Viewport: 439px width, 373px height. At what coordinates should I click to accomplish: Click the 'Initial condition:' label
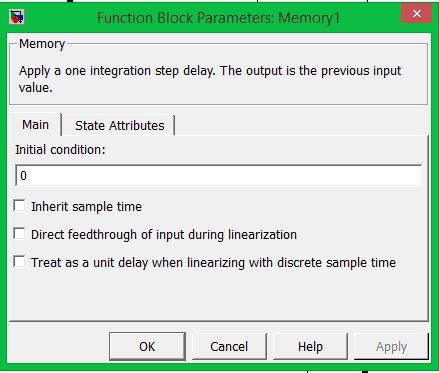(60, 150)
